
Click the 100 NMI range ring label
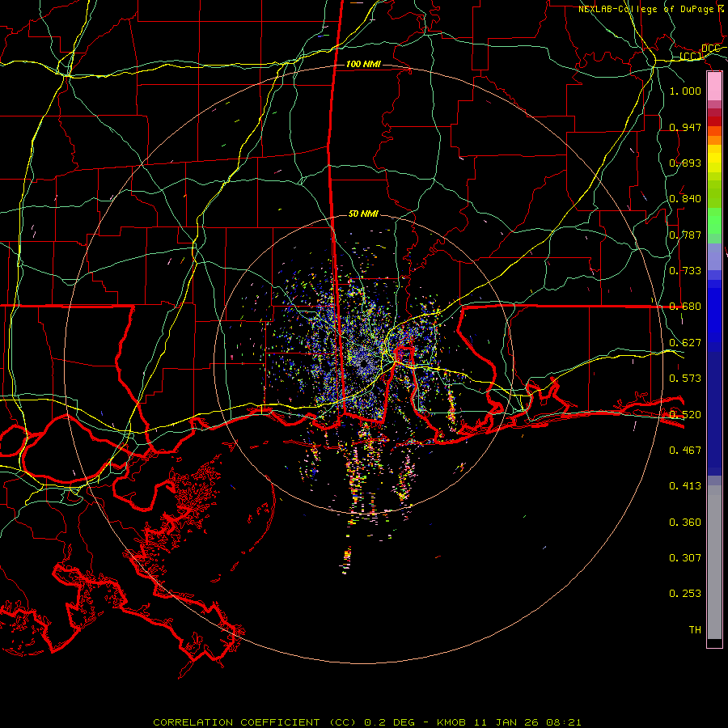pos(363,64)
